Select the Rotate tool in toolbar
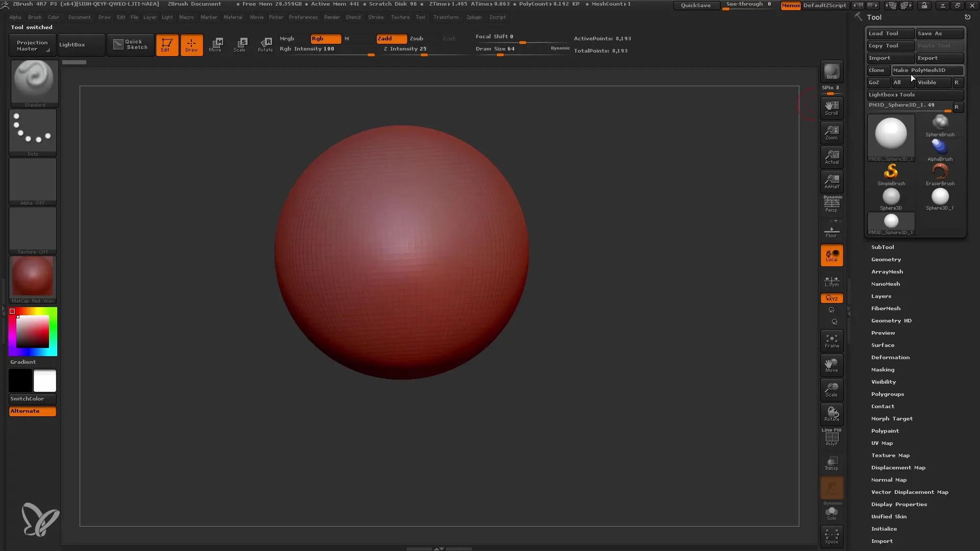This screenshot has height=551, width=980. (x=264, y=44)
